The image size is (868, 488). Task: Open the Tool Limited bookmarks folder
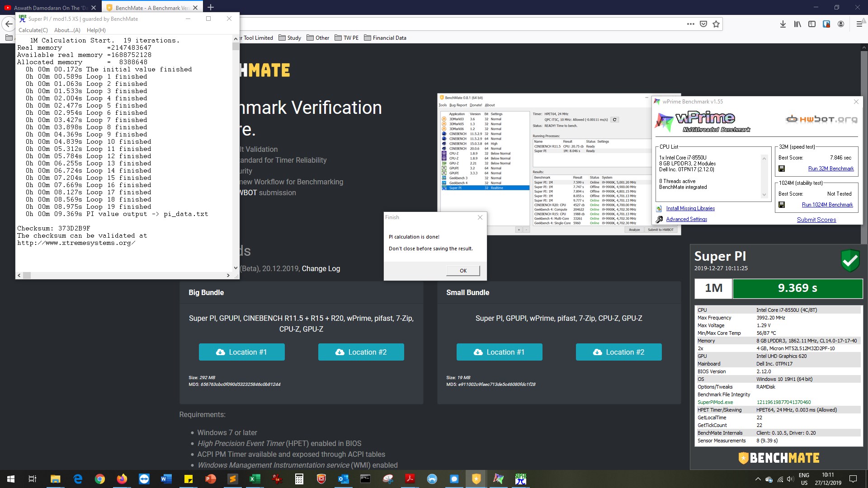click(257, 38)
